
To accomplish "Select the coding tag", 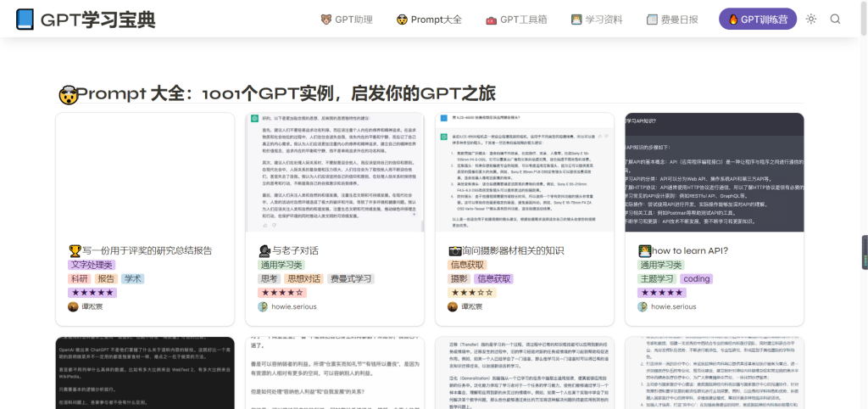I will pyautogui.click(x=697, y=279).
